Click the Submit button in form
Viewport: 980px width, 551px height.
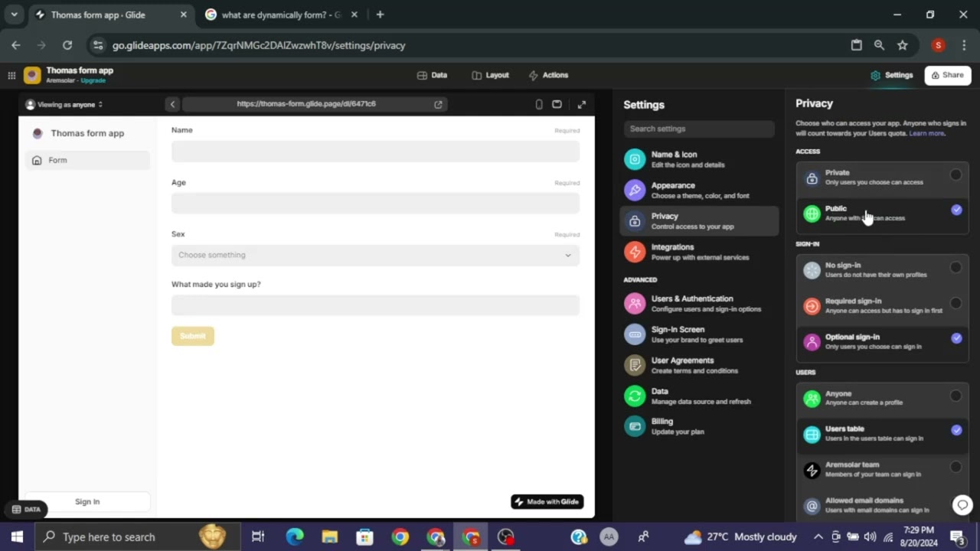[x=193, y=336]
